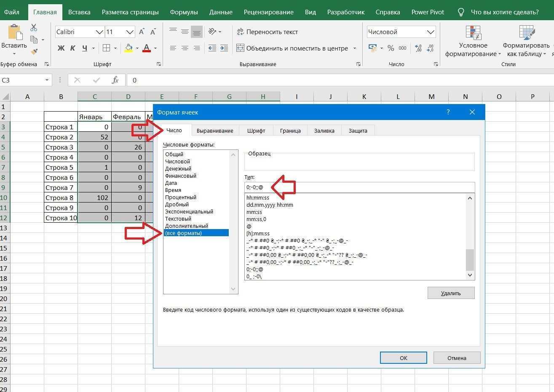This screenshot has width=554, height=392.
Task: Open the Числовой number format dropdown
Action: (x=431, y=32)
